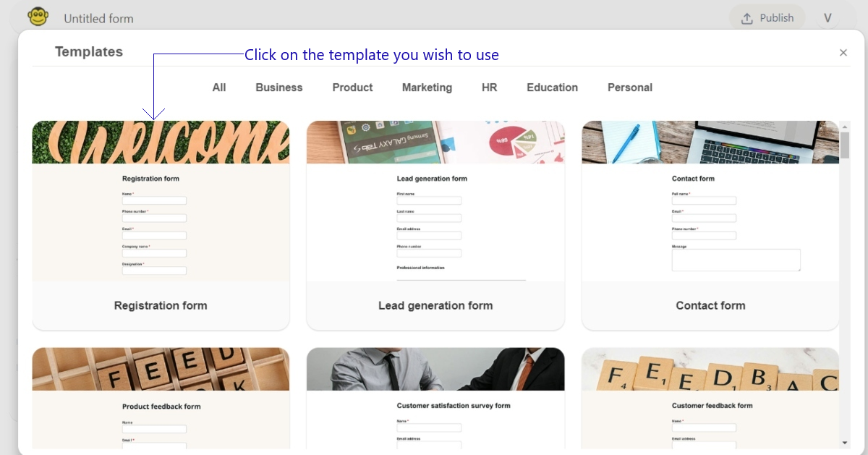
Task: View Marketing templates
Action: point(427,87)
